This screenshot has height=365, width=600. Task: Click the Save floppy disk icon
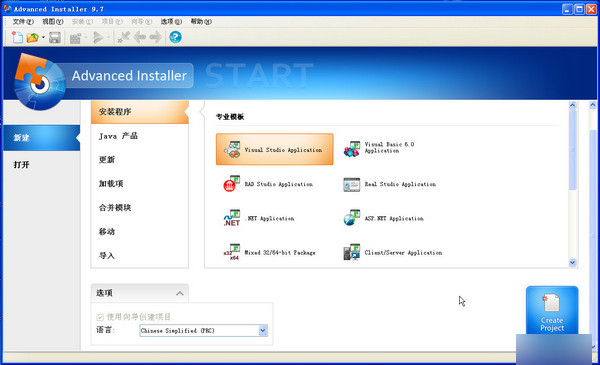pos(55,37)
